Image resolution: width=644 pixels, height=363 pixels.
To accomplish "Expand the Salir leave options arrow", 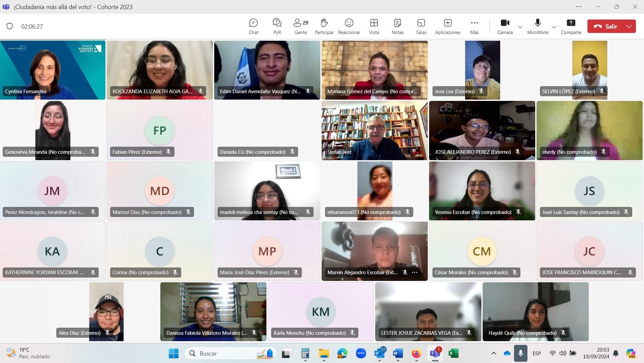I will pyautogui.click(x=629, y=26).
